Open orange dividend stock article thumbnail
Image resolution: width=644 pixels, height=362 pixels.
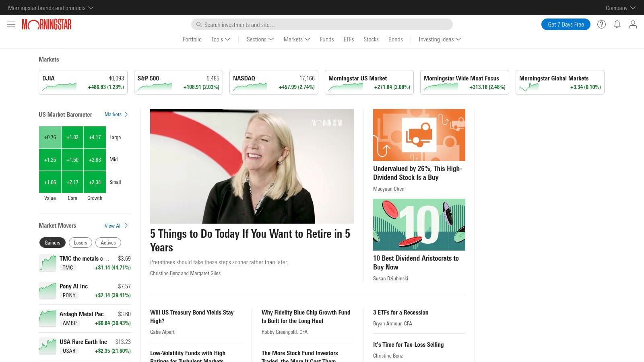[419, 135]
